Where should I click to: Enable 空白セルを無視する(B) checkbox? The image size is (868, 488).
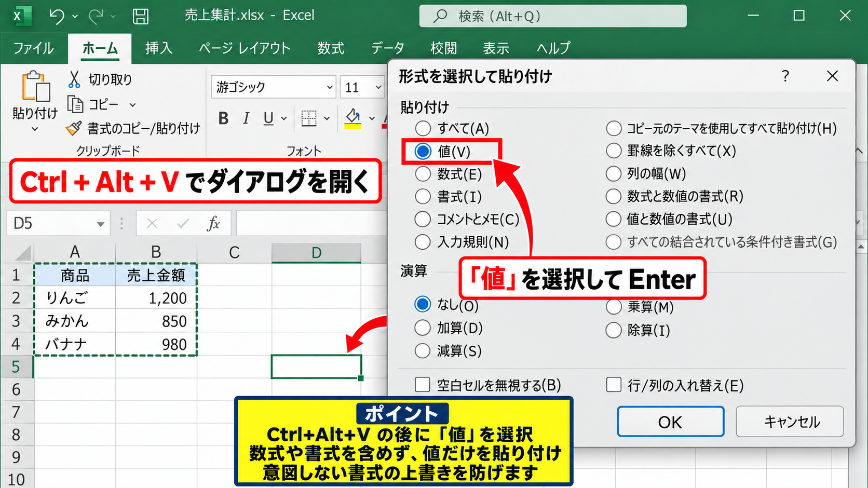pyautogui.click(x=423, y=385)
